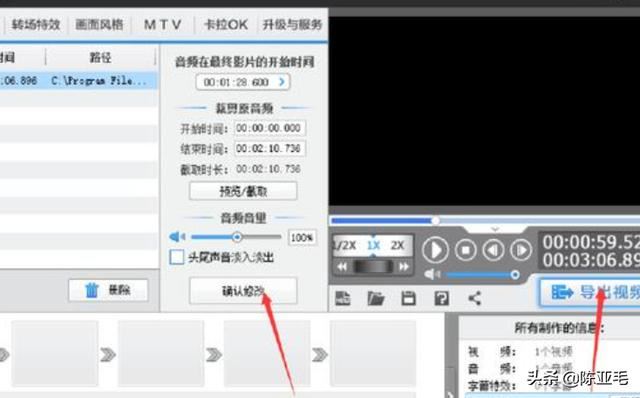Viewport: 640px width, 398px height.
Task: Play the video preview
Action: [x=436, y=250]
